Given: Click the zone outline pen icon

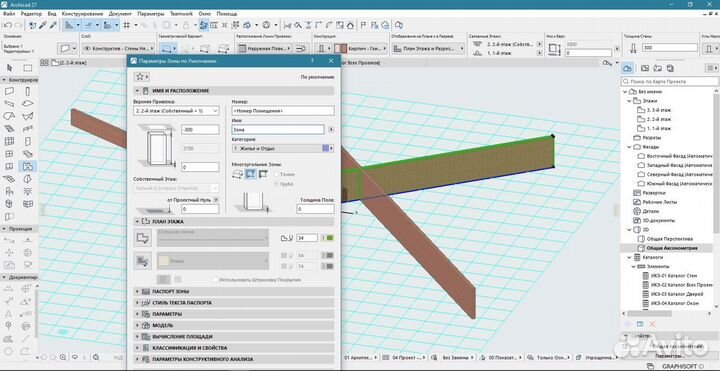Looking at the screenshot, I should tap(287, 238).
